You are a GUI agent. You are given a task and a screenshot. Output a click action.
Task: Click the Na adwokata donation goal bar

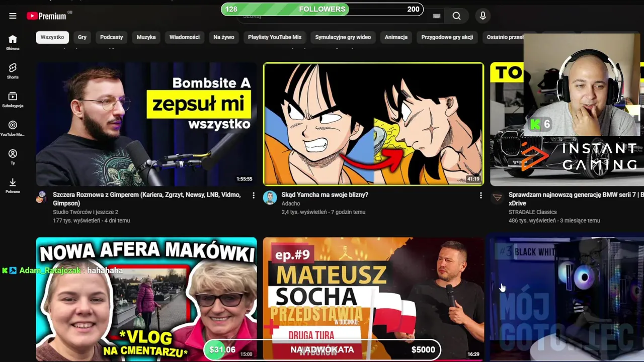point(322,350)
